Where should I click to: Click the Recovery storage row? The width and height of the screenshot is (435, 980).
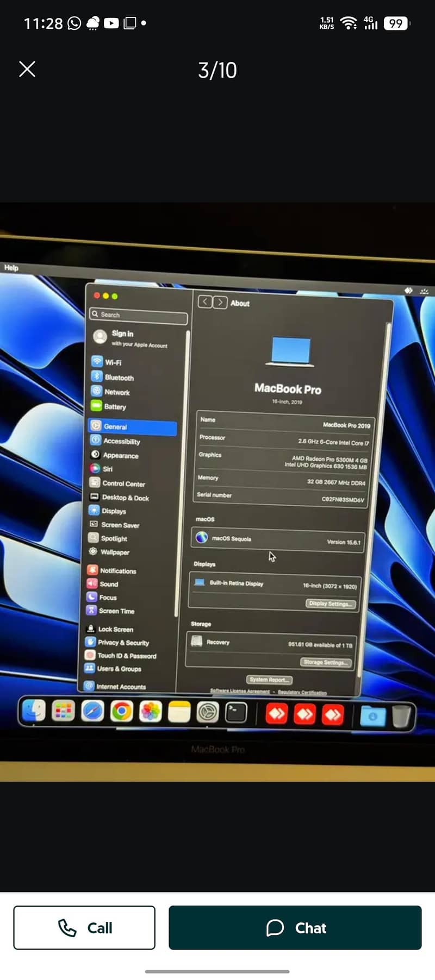(272, 643)
